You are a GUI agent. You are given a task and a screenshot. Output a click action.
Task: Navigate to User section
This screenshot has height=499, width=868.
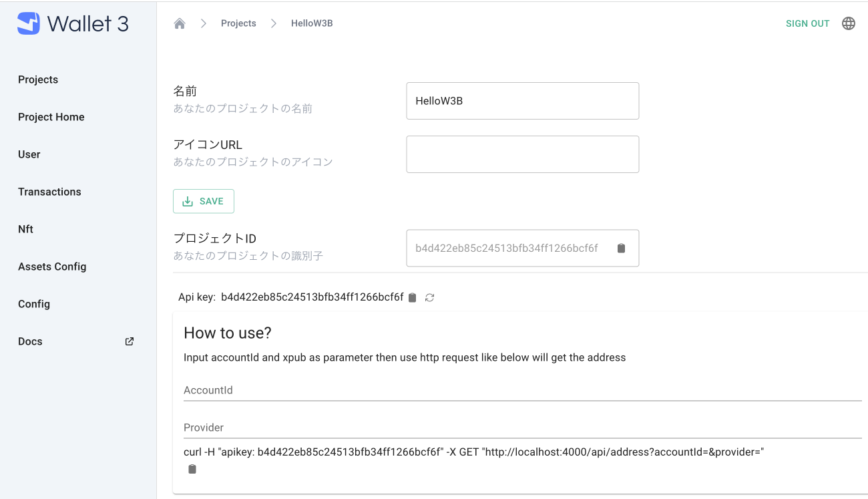(29, 154)
